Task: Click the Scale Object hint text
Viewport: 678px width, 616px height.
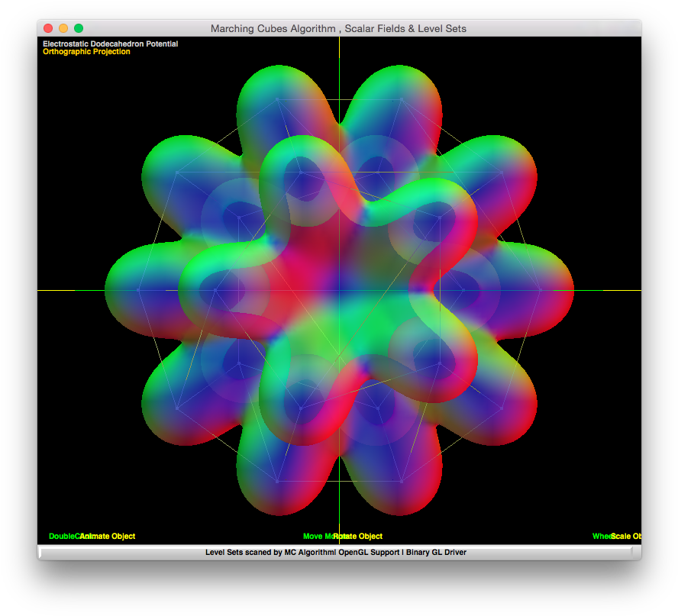Action: click(x=628, y=537)
